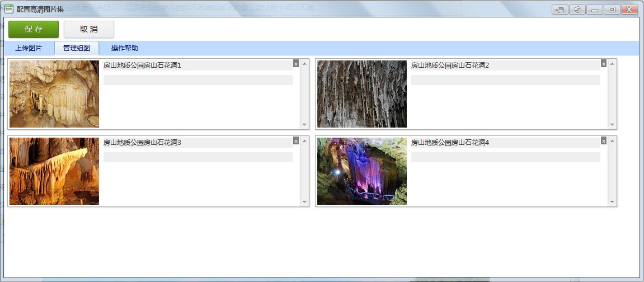Maximize the 配置高清图片集 dialog window
Viewport: 644px width, 282px height.
point(612,10)
